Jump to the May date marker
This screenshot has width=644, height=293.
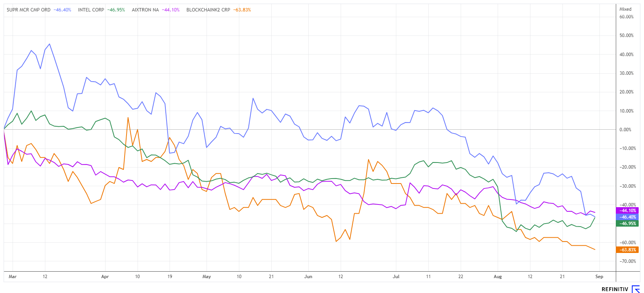(207, 277)
